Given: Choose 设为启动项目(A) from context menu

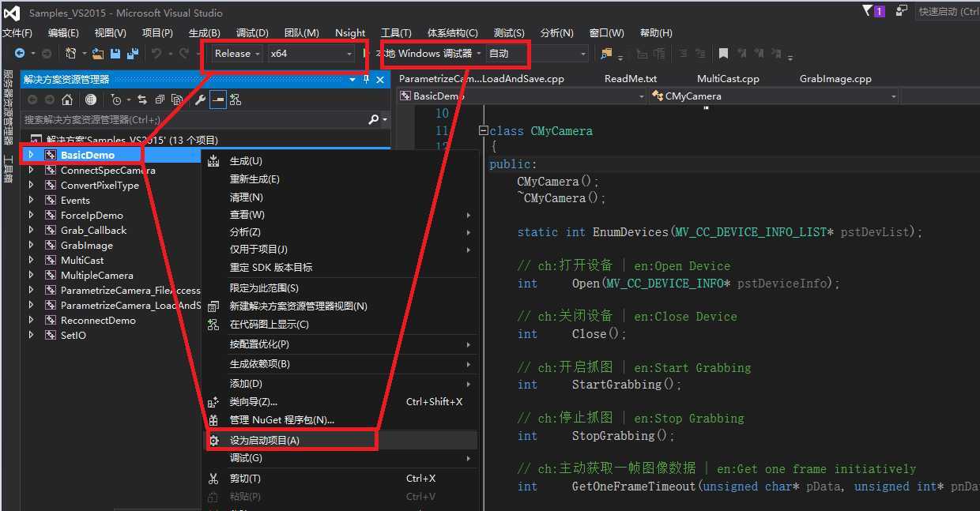Looking at the screenshot, I should [341, 440].
